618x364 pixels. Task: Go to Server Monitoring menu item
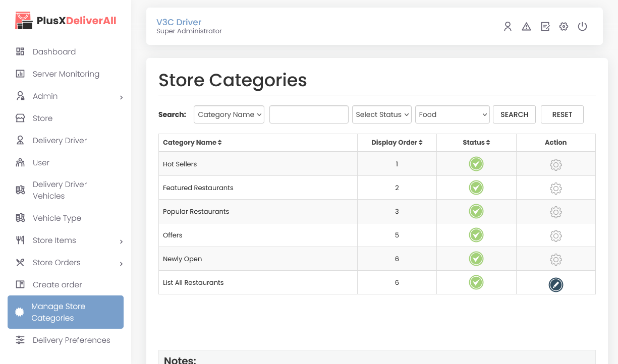coord(66,74)
